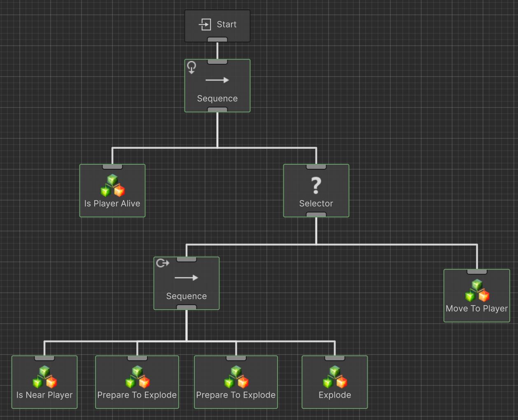Select the Start node by its label
The image size is (518, 420).
tap(226, 25)
